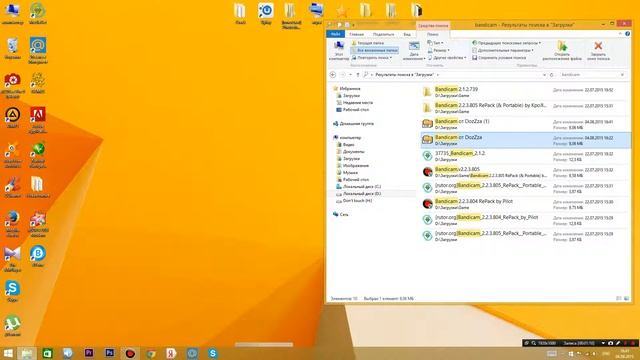Click 'Сохранить условия поиска' in the ribbon
Screen dimensions: 640x360
pyautogui.click(x=499, y=58)
